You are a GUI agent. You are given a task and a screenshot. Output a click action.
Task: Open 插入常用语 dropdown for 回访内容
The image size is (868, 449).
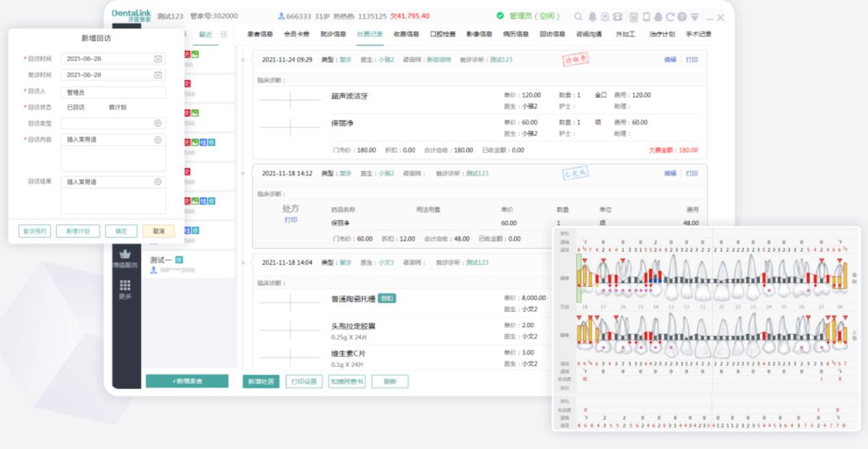[113, 140]
